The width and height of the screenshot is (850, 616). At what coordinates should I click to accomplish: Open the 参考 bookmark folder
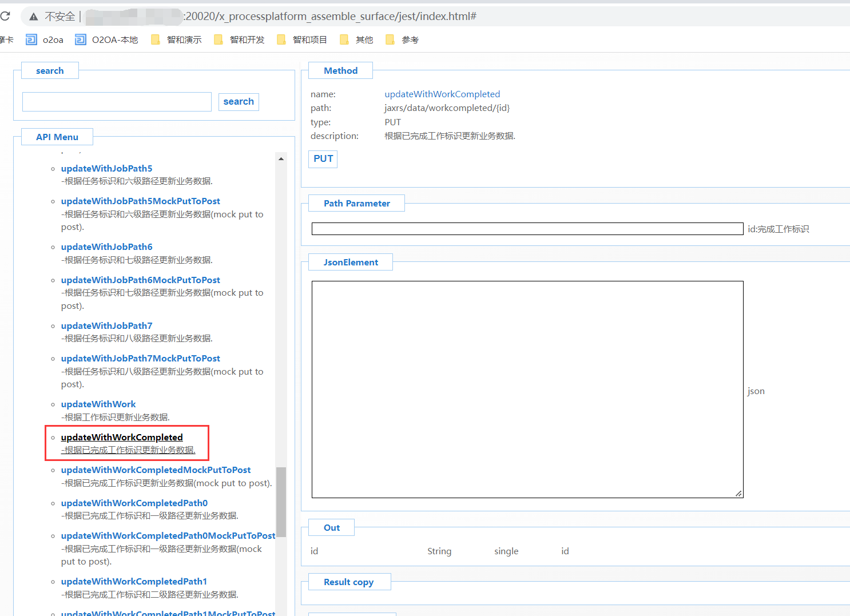click(x=402, y=39)
